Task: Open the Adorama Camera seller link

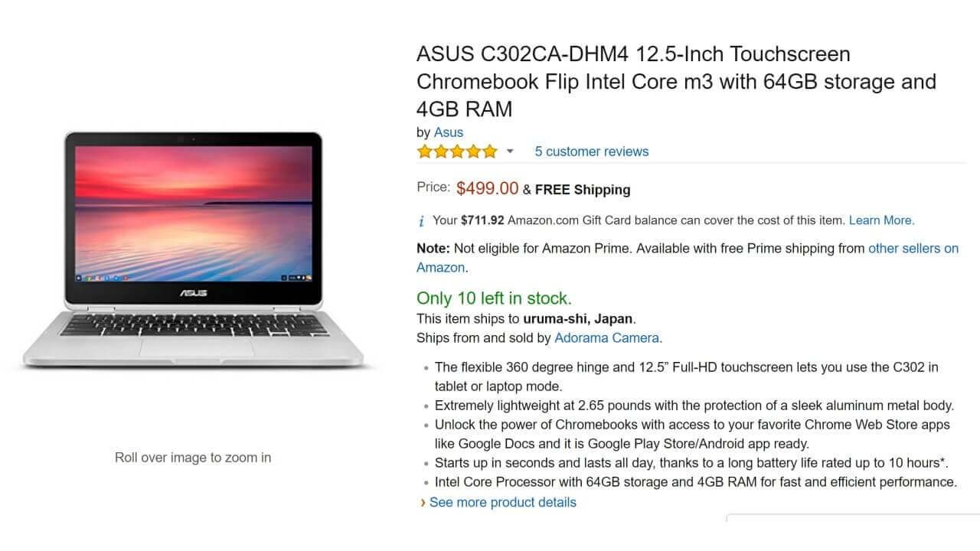Action: (x=606, y=337)
